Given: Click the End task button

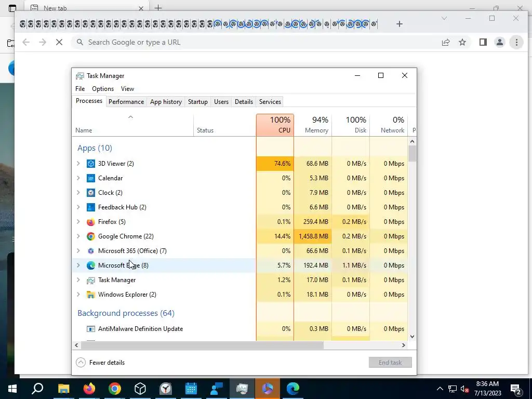Looking at the screenshot, I should click(390, 363).
